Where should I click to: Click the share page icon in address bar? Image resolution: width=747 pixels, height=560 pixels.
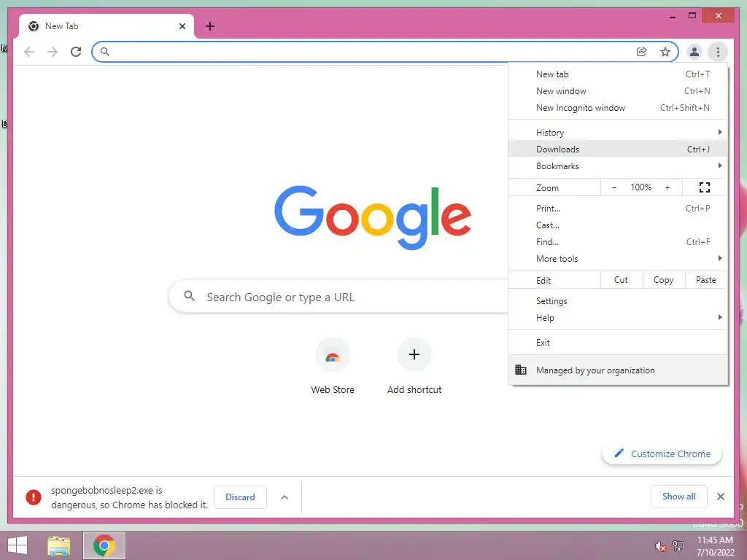coord(642,52)
